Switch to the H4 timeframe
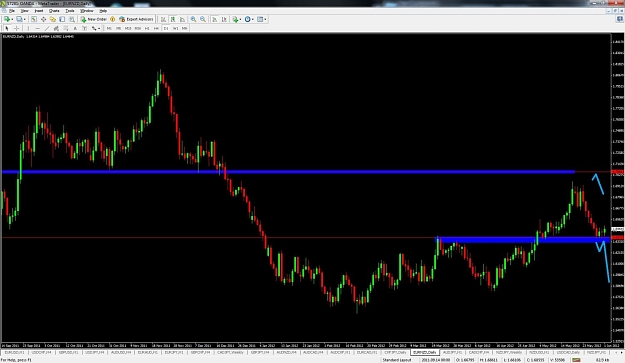The height and width of the screenshot is (363, 625). coord(156,28)
